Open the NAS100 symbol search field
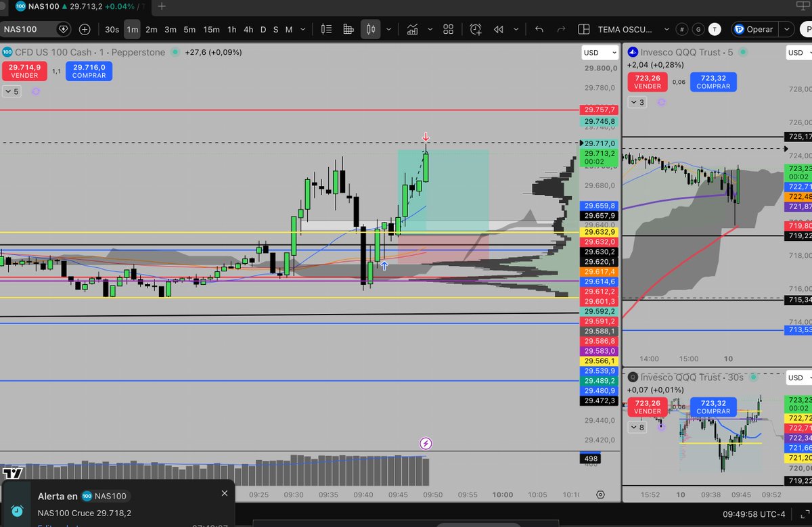 (36, 29)
